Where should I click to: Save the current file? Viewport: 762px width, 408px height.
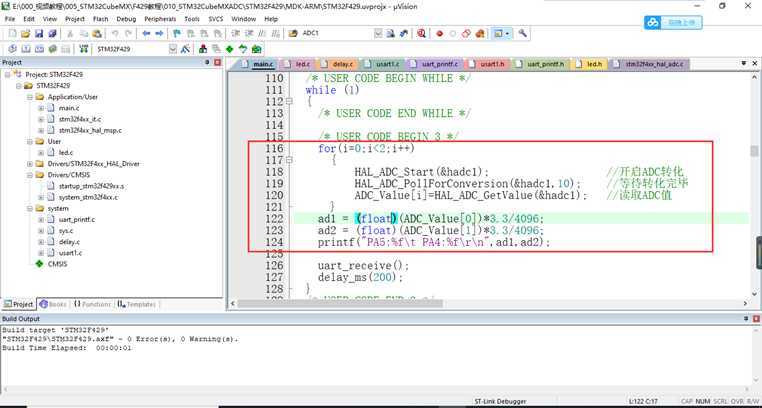(39, 34)
